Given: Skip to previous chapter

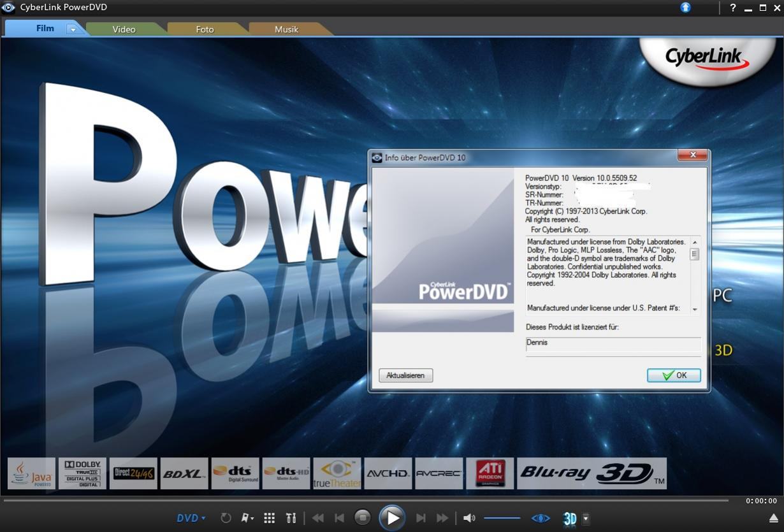Looking at the screenshot, I should tap(340, 519).
